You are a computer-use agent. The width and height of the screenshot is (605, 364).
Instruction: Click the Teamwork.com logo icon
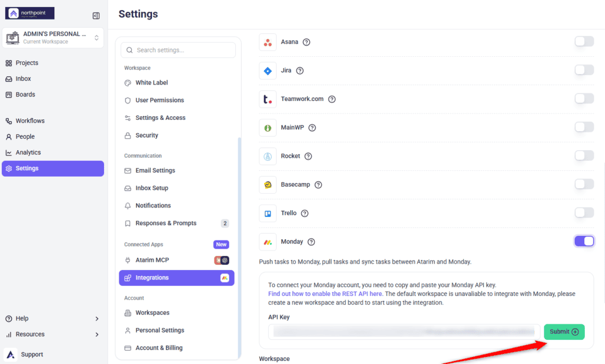(268, 100)
